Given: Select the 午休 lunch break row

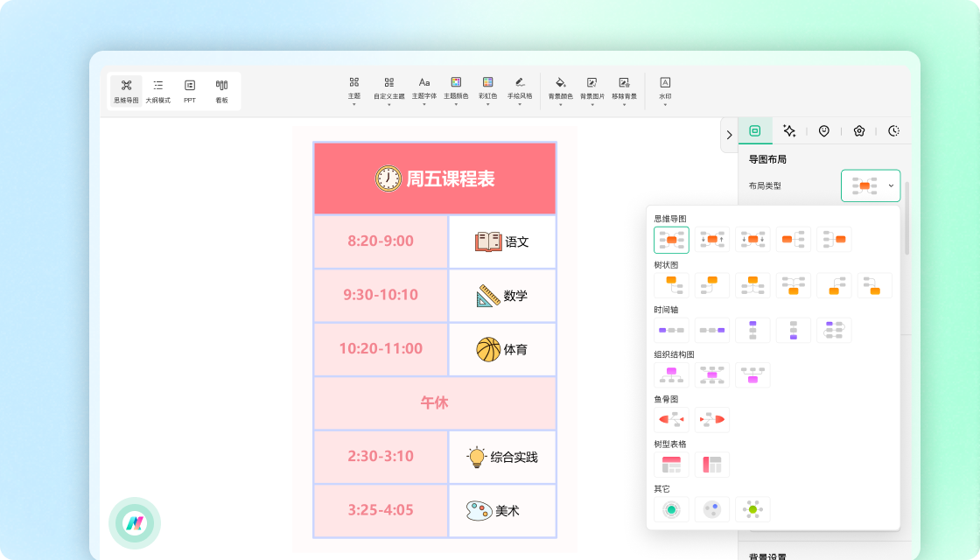Looking at the screenshot, I should coord(435,402).
